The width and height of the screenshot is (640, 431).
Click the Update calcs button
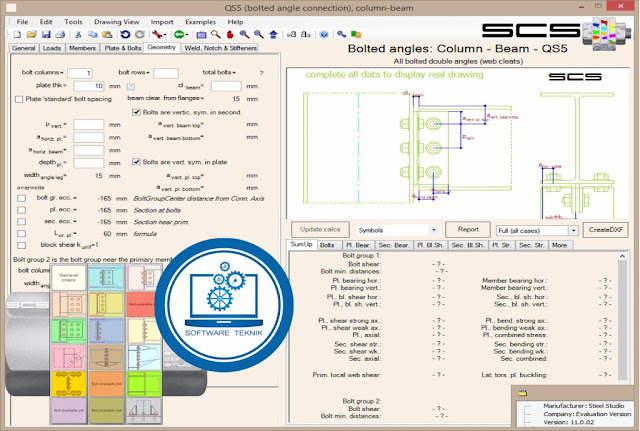point(320,229)
